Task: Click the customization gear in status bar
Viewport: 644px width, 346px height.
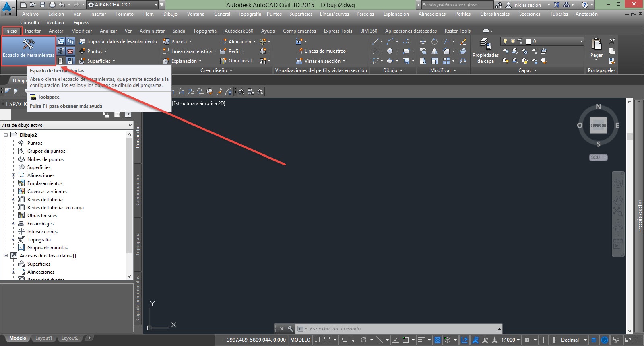Action: coord(527,340)
